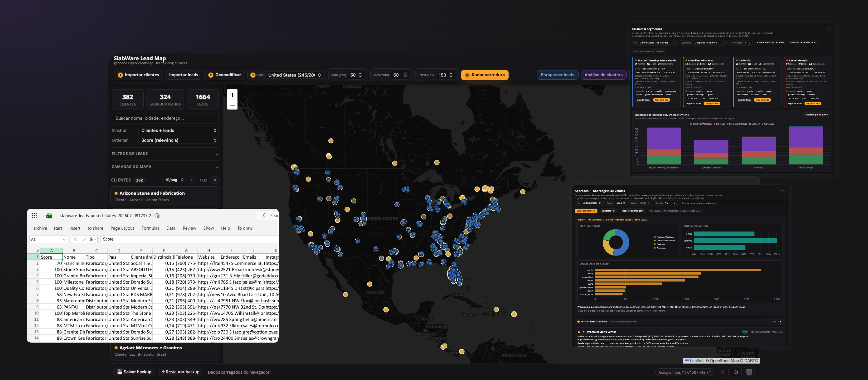868x380 pixels.
Task: Cancel formula entry with X icon
Action: [75, 239]
